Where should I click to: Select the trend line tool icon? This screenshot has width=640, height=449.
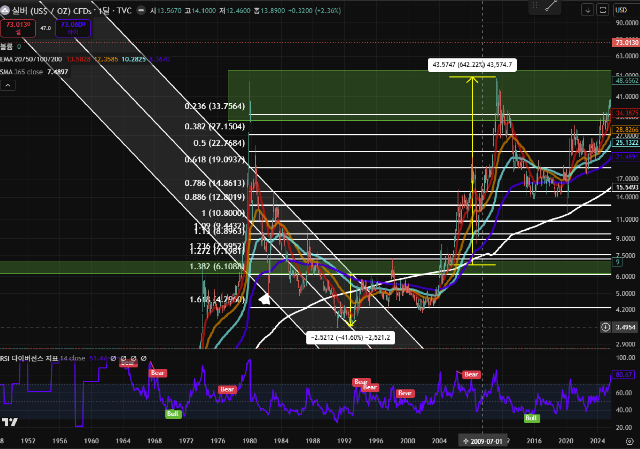click(x=551, y=6)
